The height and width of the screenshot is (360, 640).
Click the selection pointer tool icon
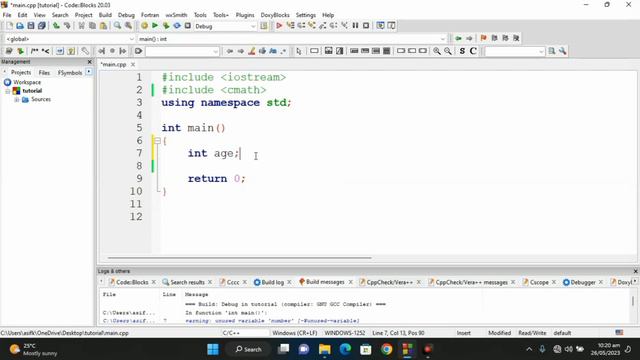coord(299,51)
